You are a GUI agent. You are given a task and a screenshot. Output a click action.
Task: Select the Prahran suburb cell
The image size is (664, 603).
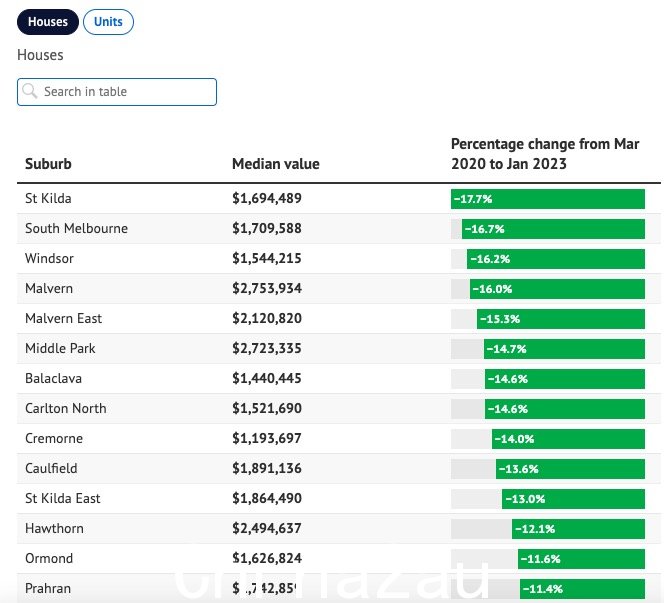[x=48, y=589]
